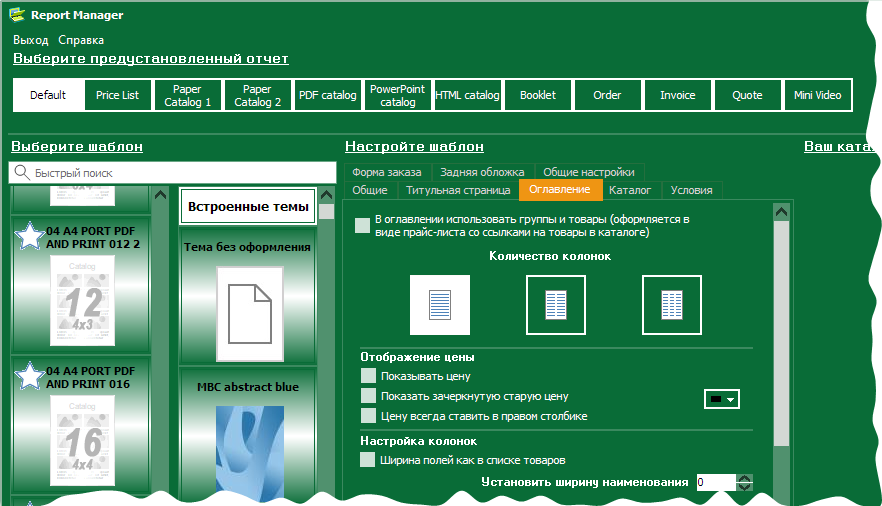Screen dimensions: 882x506
Task: Check Ширина полей как в списке товаров
Action: tap(367, 459)
